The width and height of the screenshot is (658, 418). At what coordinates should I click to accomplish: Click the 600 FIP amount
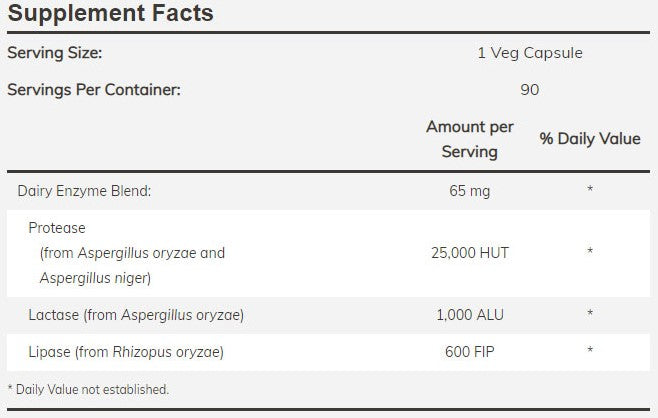[469, 351]
